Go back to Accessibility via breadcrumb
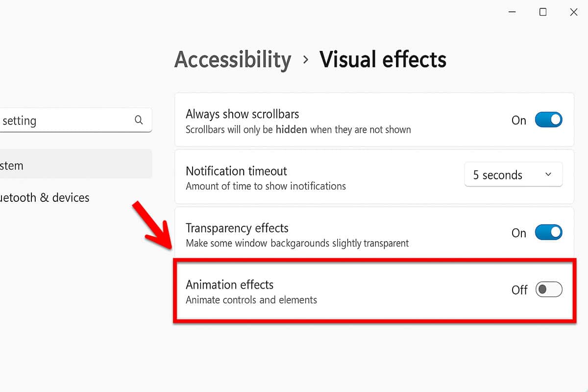This screenshot has height=392, width=588. pyautogui.click(x=233, y=60)
